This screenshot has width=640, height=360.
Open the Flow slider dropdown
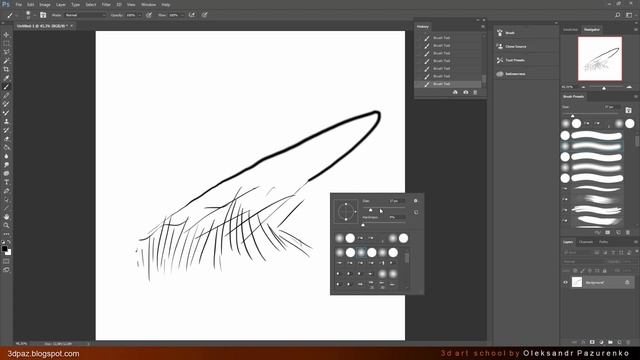click(182, 15)
